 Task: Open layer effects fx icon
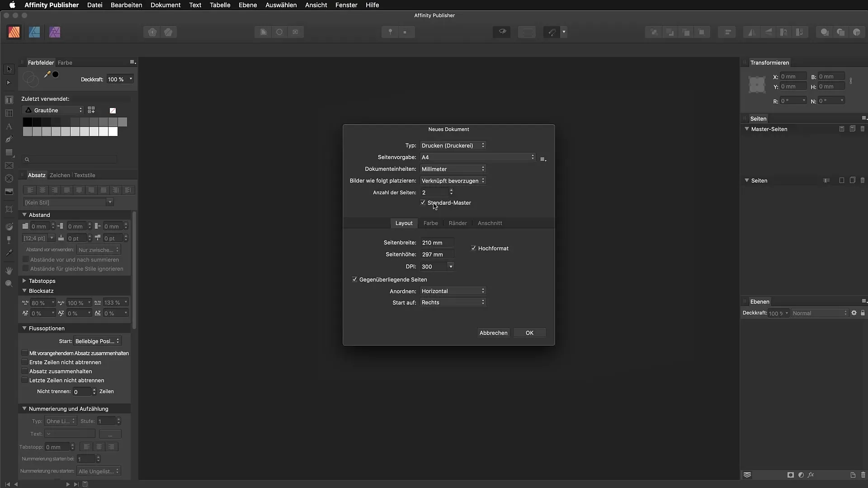pyautogui.click(x=811, y=475)
